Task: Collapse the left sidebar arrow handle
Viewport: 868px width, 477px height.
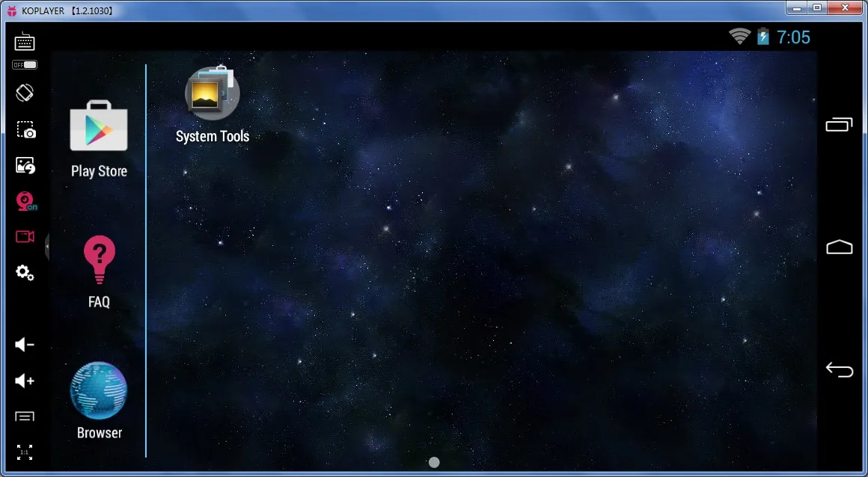Action: click(47, 246)
